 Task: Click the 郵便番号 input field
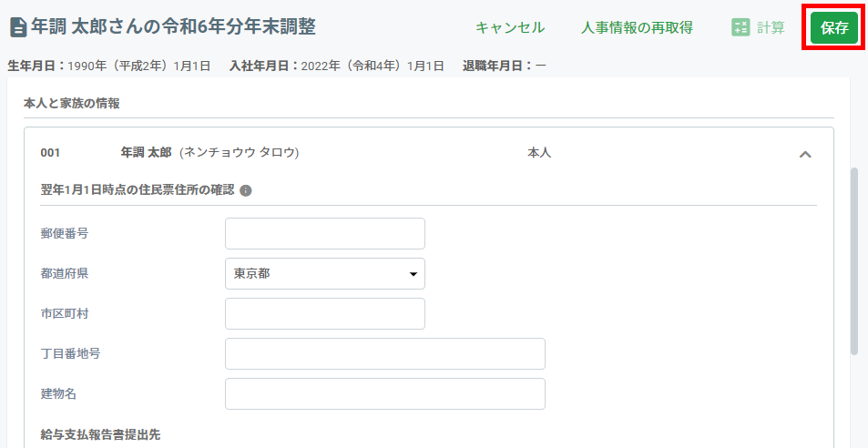(x=325, y=233)
